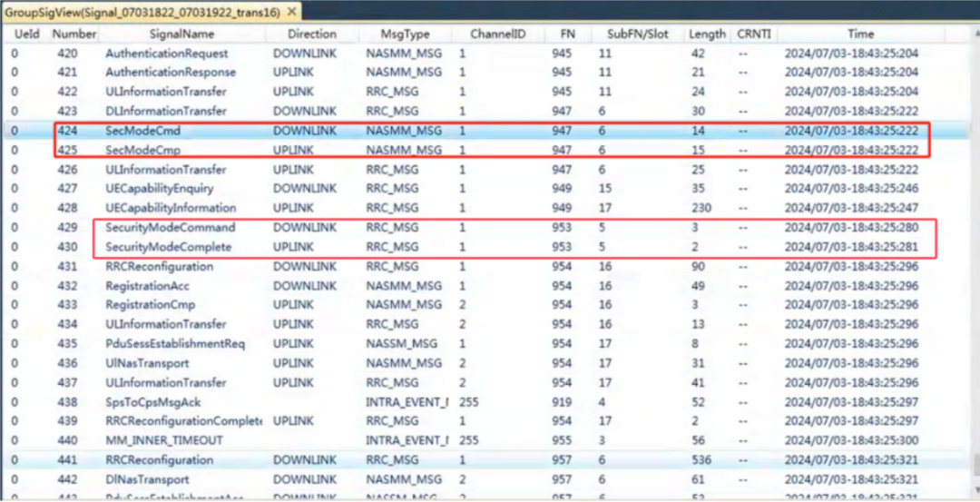Sort by the UeId column header
The image size is (980, 502).
tap(26, 34)
